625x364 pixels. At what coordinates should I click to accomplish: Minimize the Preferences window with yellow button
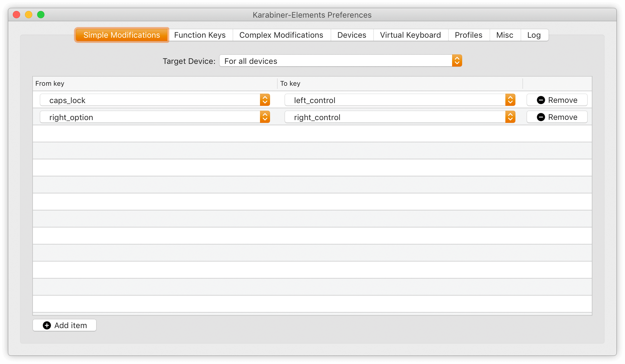[29, 15]
